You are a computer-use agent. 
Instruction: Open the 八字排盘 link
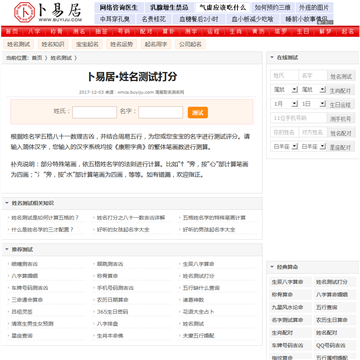[107, 324]
